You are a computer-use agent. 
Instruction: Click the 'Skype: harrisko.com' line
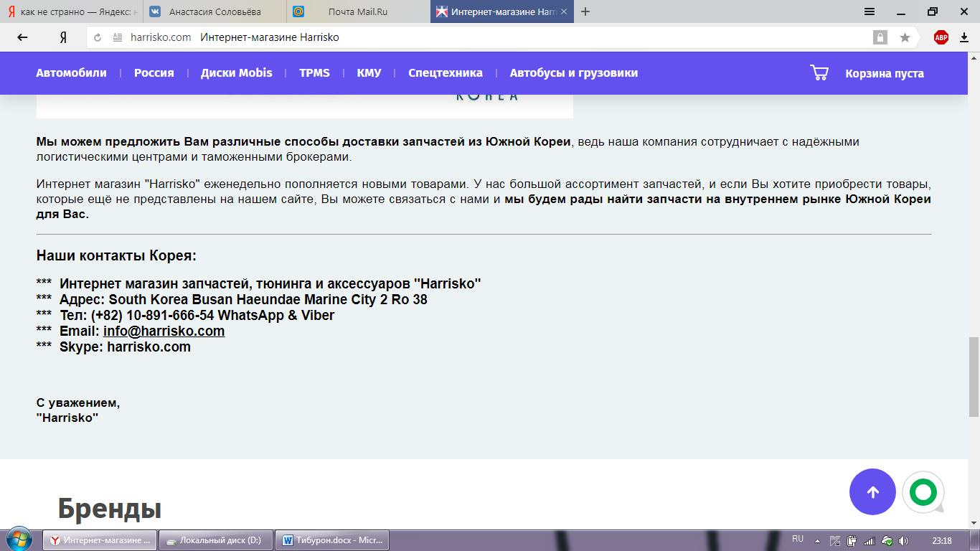125,347
